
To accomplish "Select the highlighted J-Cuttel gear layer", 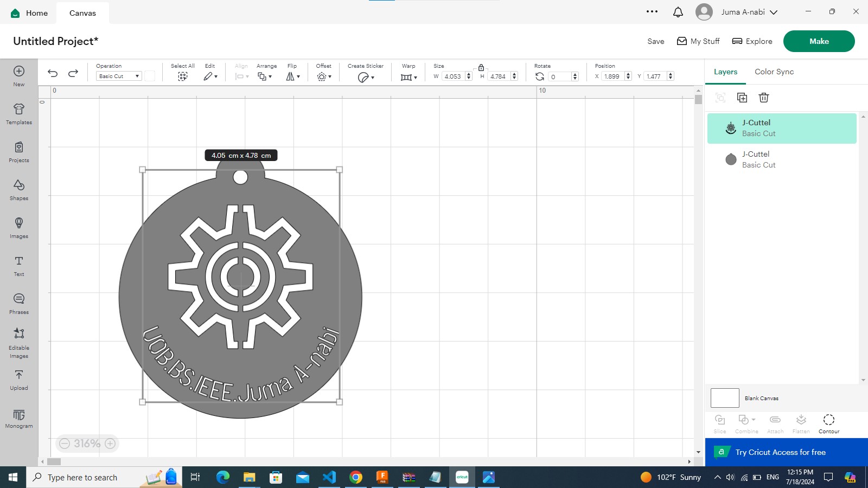I will (782, 129).
